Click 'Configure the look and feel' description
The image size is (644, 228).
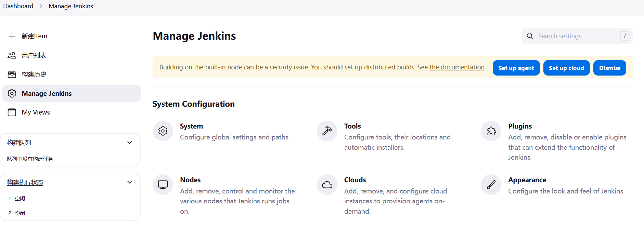coord(566,191)
